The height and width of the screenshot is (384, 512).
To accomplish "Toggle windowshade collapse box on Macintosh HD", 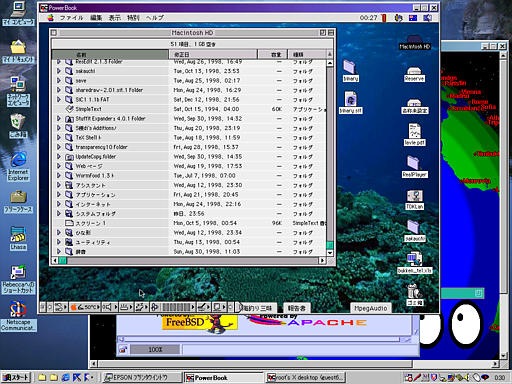I will point(331,33).
